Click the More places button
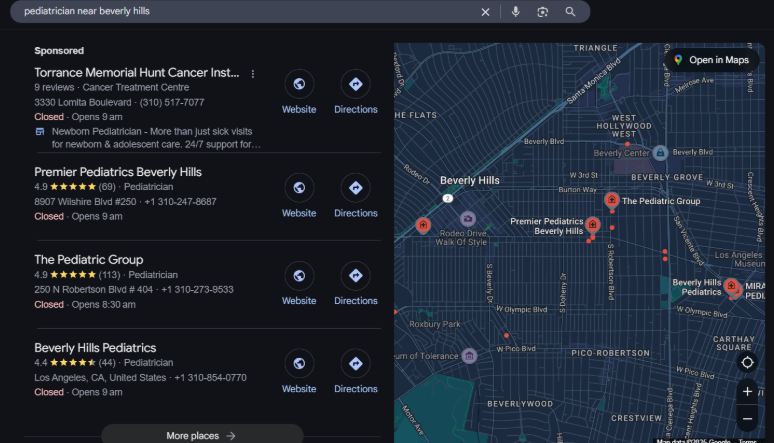The height and width of the screenshot is (443, 774). (x=202, y=435)
